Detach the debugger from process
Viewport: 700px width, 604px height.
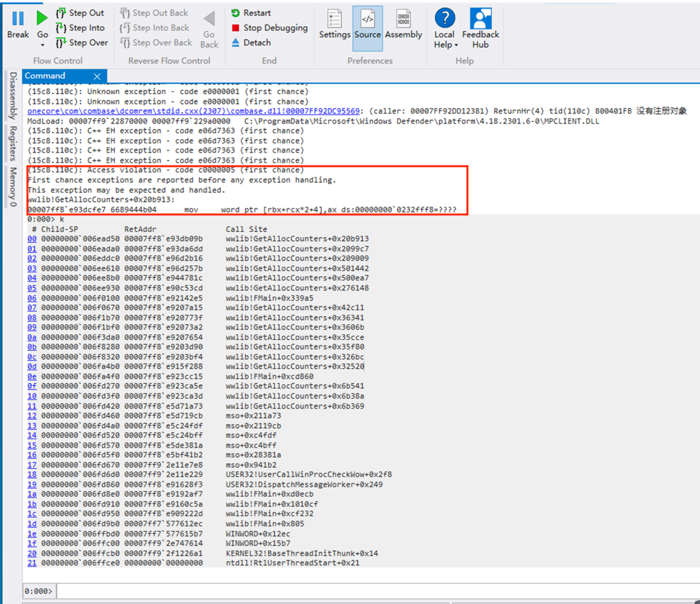click(251, 43)
